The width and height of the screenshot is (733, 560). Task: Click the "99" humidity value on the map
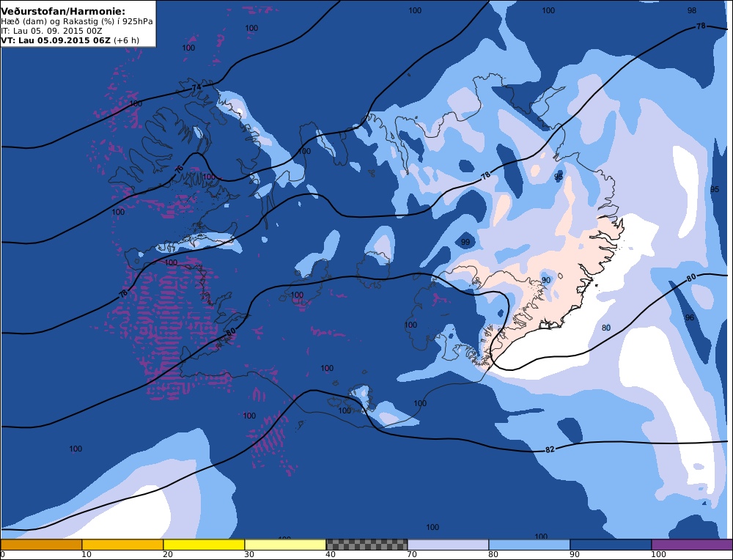point(465,242)
